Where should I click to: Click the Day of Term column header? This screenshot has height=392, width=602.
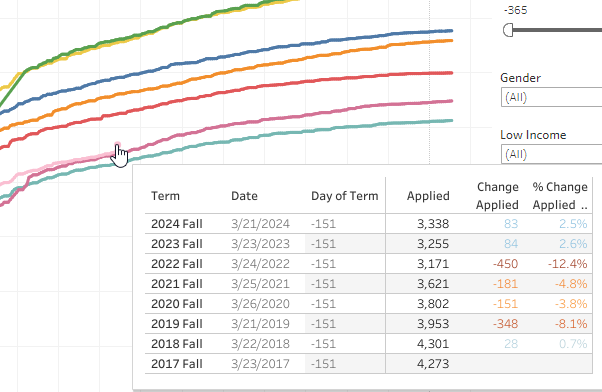pyautogui.click(x=344, y=196)
